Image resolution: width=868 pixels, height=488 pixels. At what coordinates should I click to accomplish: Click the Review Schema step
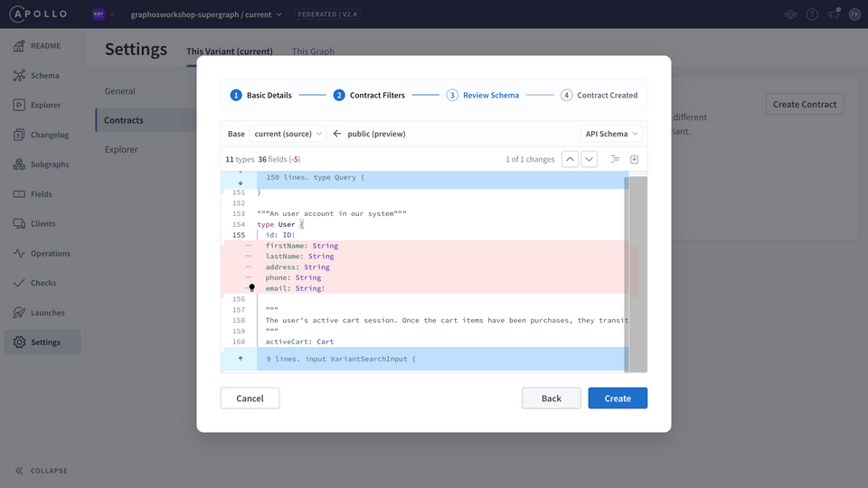point(483,95)
